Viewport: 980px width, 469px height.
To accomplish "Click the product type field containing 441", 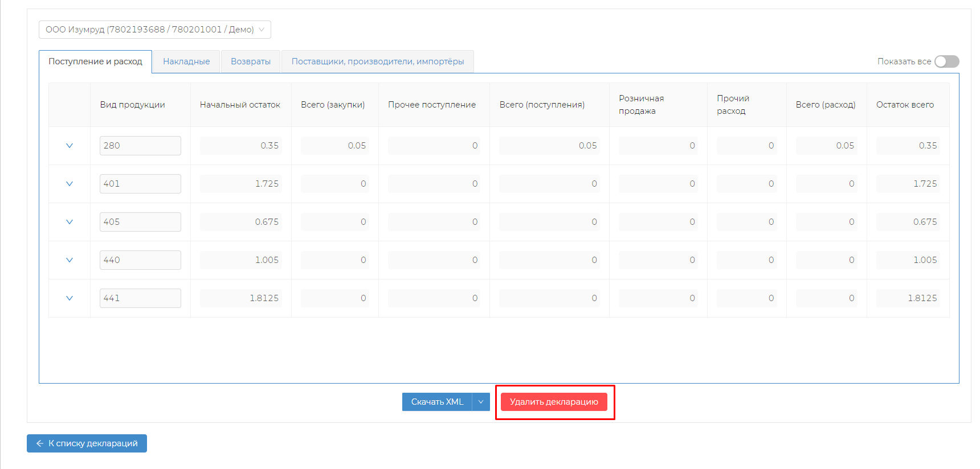I will click(x=140, y=298).
